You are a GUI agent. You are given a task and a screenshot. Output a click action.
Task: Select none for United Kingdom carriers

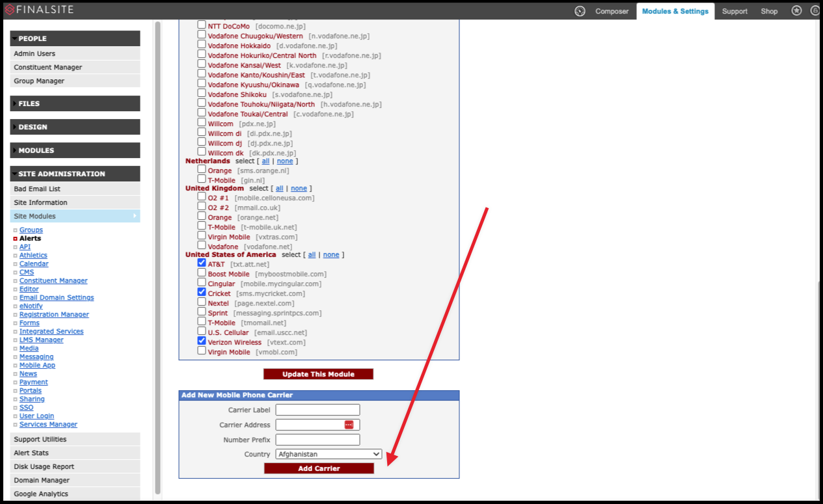299,188
